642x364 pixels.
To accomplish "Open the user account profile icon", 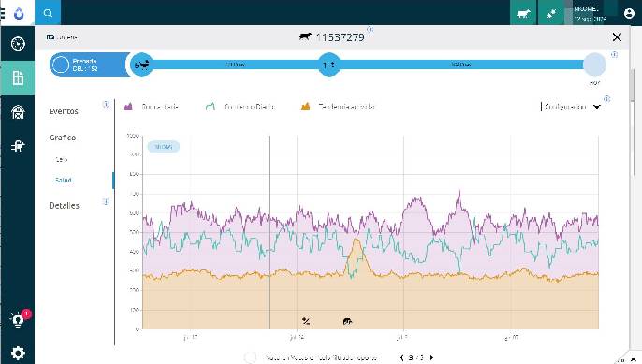I will (x=629, y=13).
